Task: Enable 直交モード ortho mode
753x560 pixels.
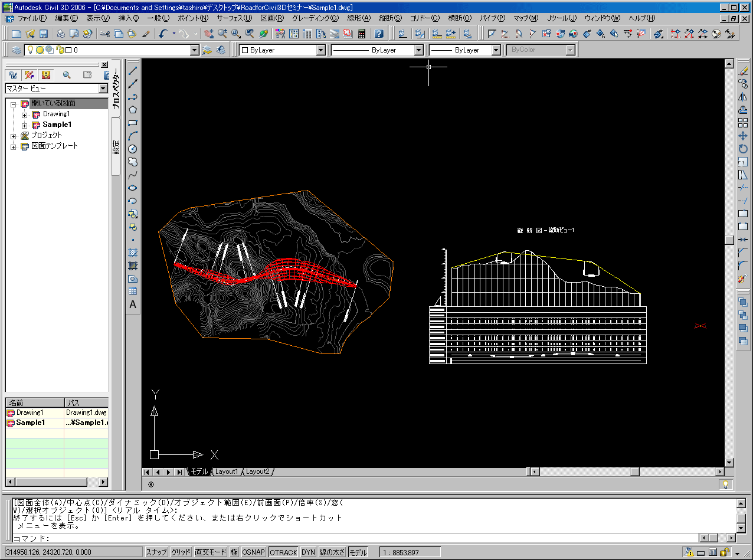Action: (x=211, y=552)
